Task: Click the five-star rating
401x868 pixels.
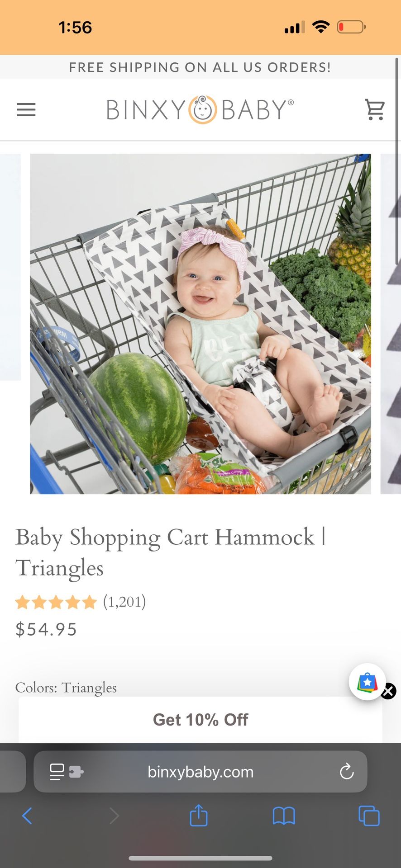Action: (56, 602)
